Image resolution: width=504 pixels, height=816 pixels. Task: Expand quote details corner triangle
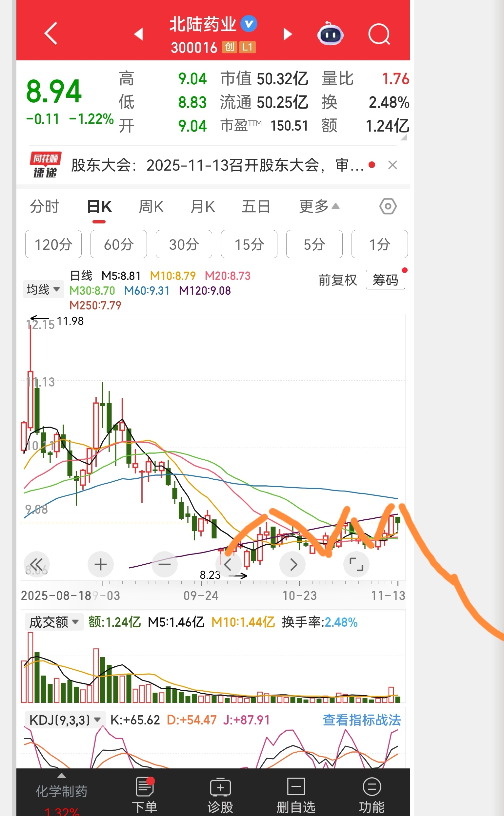pyautogui.click(x=404, y=137)
